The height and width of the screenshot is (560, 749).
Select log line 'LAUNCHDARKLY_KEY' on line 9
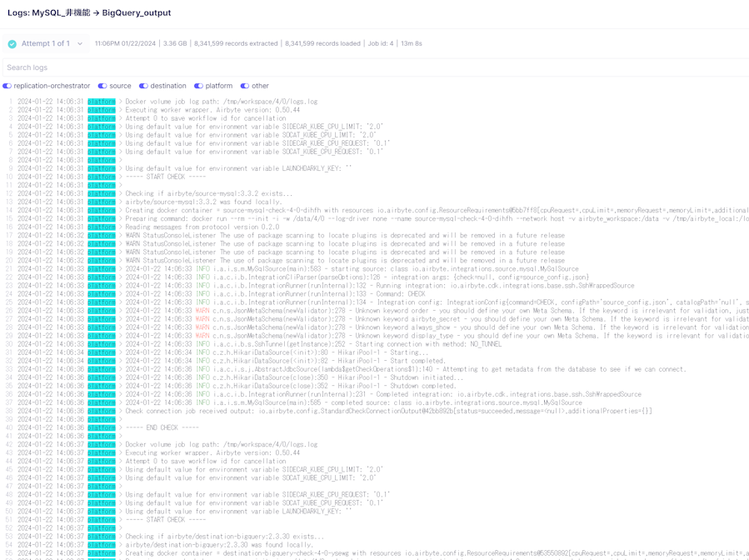238,168
